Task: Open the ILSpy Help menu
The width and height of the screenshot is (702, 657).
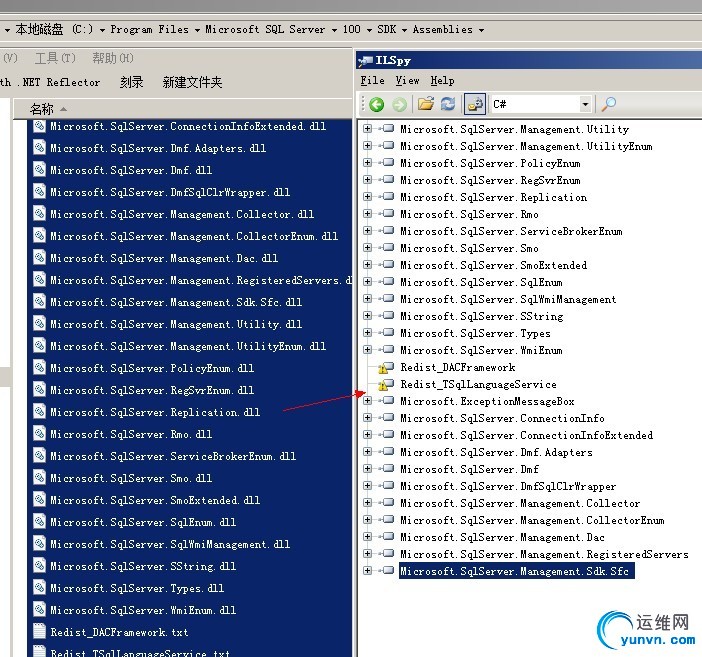Action: point(443,81)
